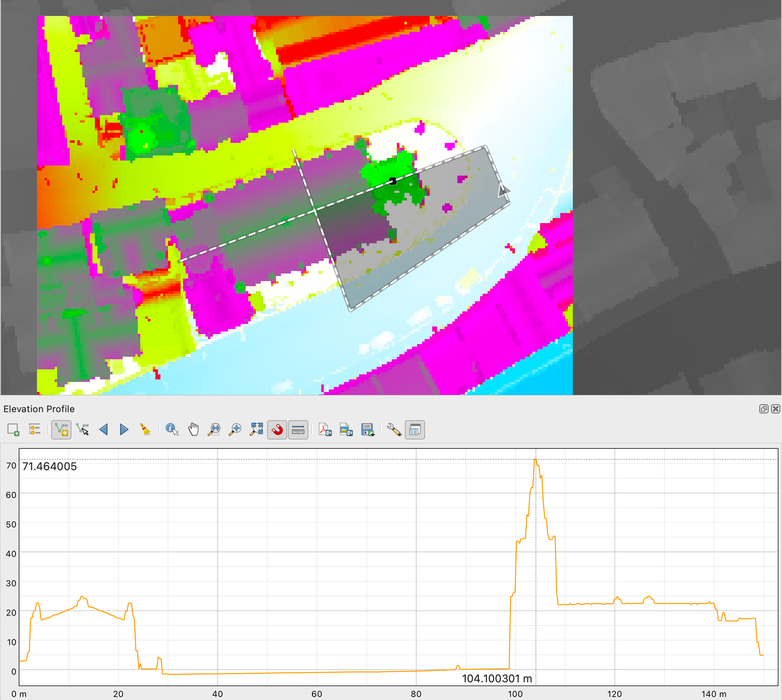This screenshot has height=700, width=782.
Task: Toggle the Capture Curve drawing tool
Action: pos(61,429)
